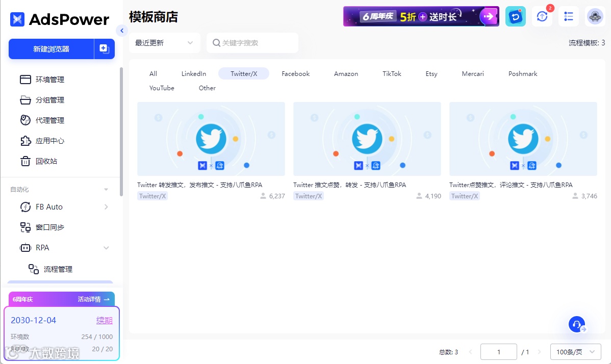The width and height of the screenshot is (611, 364).
Task: Open the update icon with badge 2
Action: tap(542, 17)
